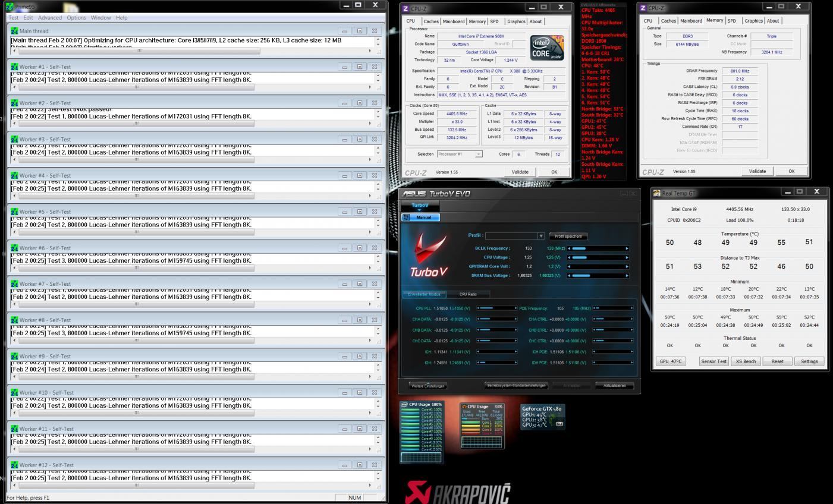833x504 pixels.
Task: Click the Profil speichern button
Action: point(569,236)
